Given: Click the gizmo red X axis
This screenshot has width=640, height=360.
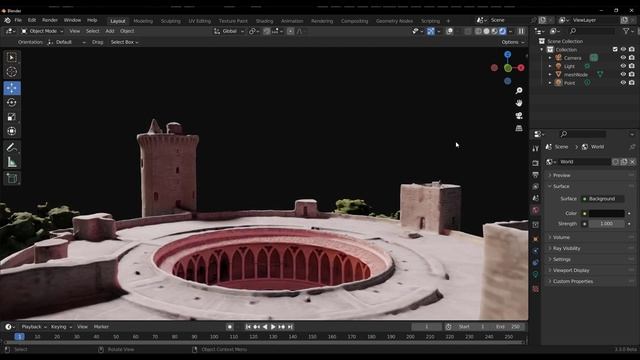Looking at the screenshot, I should 521,68.
